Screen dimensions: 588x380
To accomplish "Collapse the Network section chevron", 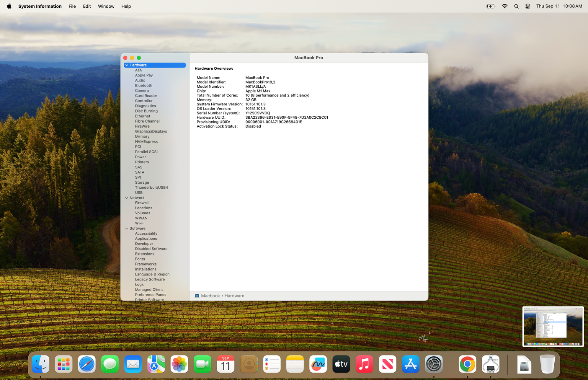I will [127, 198].
